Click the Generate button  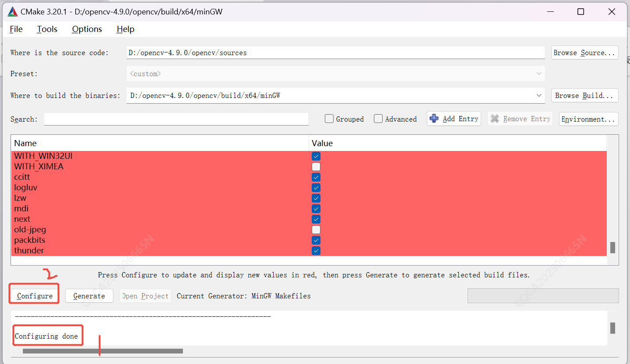(x=89, y=296)
